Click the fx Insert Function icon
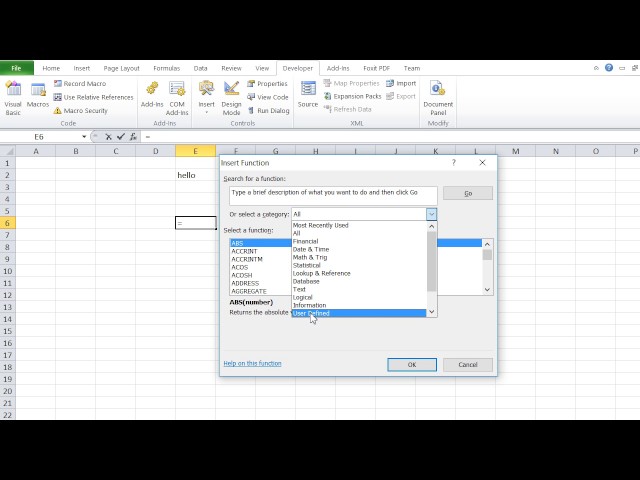 point(133,137)
